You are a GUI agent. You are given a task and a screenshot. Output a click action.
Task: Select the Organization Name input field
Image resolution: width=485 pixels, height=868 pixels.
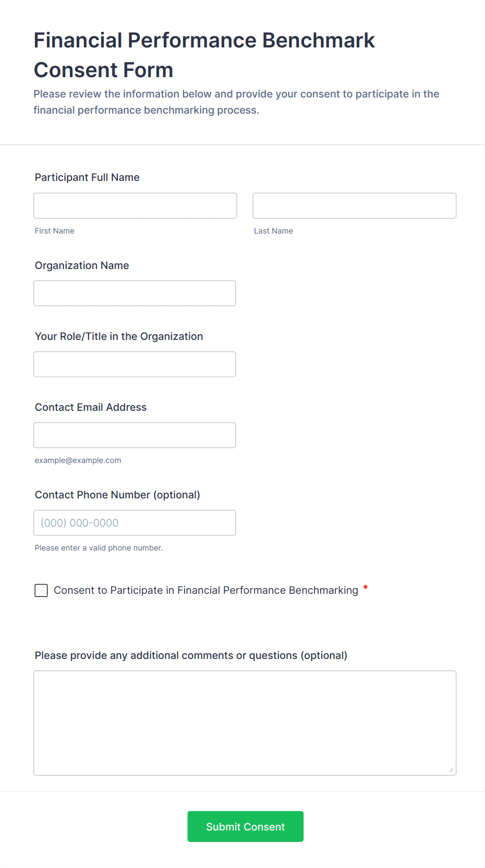(135, 294)
